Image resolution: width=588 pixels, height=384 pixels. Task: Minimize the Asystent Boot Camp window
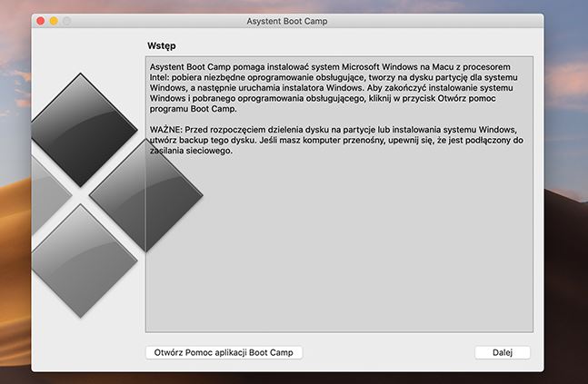[54, 21]
